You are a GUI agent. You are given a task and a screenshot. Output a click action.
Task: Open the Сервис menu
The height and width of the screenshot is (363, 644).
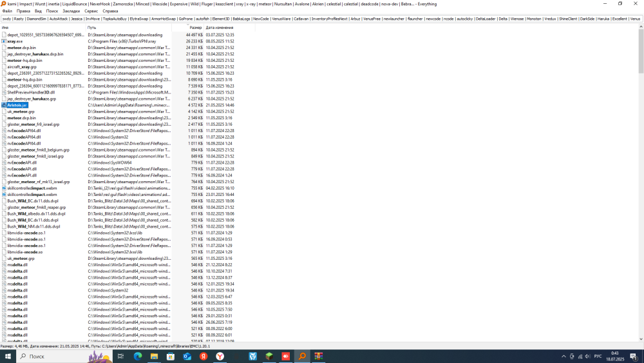(91, 11)
